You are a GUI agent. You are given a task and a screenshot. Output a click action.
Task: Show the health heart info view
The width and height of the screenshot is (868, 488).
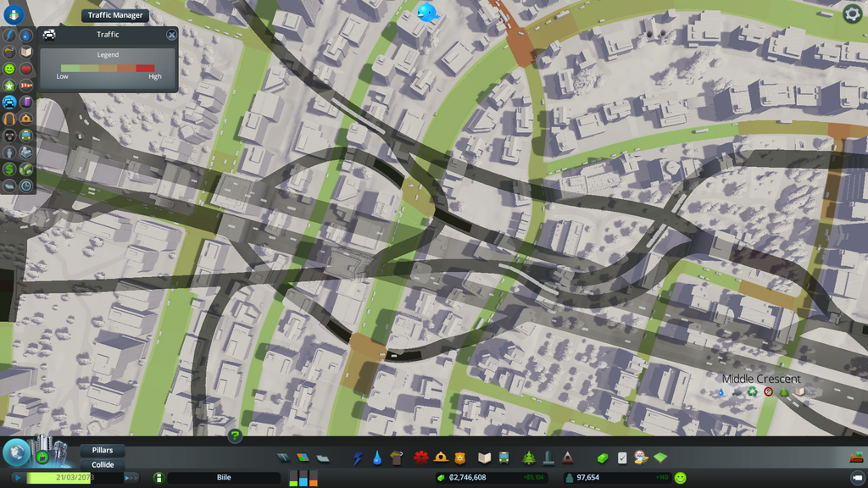tap(26, 69)
